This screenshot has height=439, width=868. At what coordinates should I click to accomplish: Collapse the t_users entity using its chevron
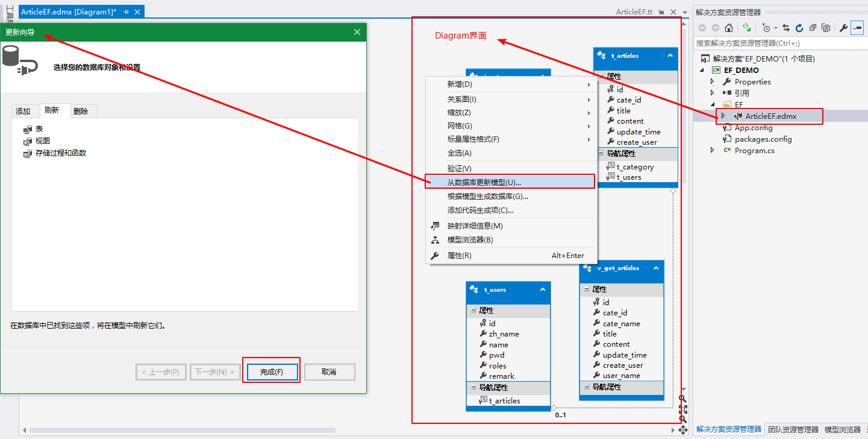point(543,289)
